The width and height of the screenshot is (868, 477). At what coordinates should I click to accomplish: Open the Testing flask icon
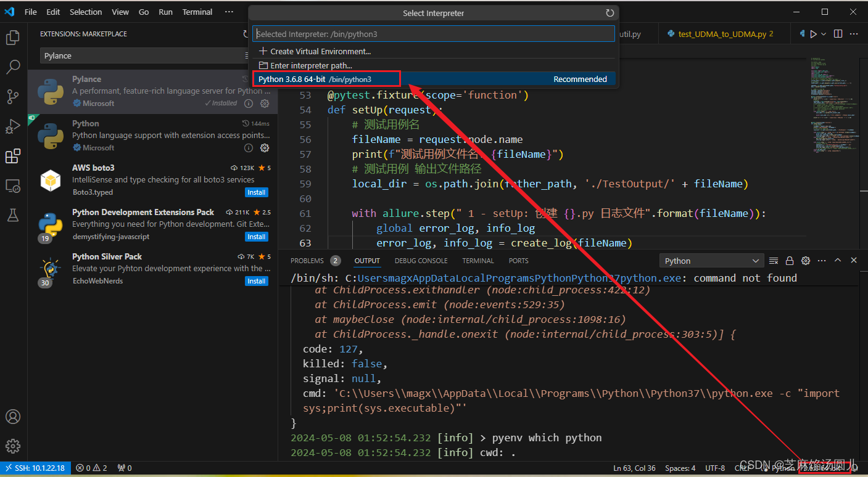coord(13,215)
